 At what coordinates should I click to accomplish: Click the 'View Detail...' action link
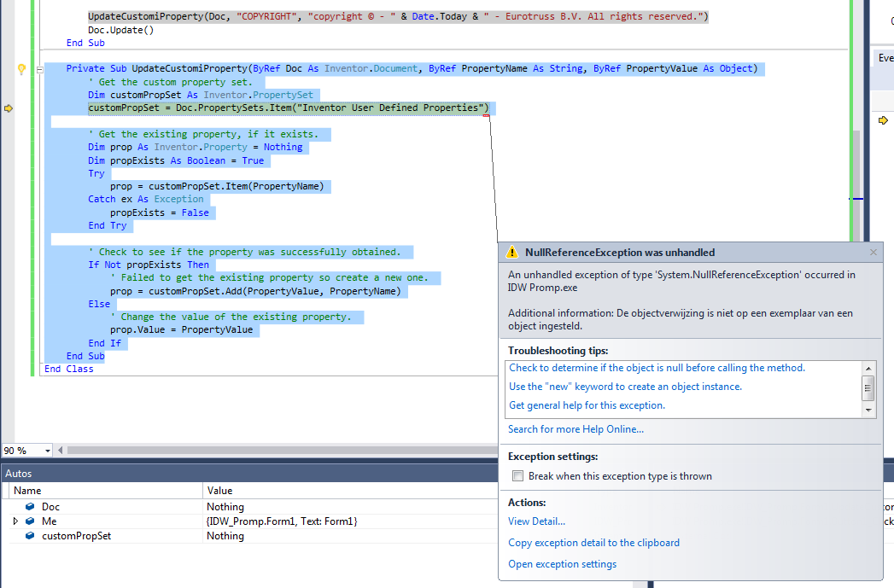click(x=536, y=521)
